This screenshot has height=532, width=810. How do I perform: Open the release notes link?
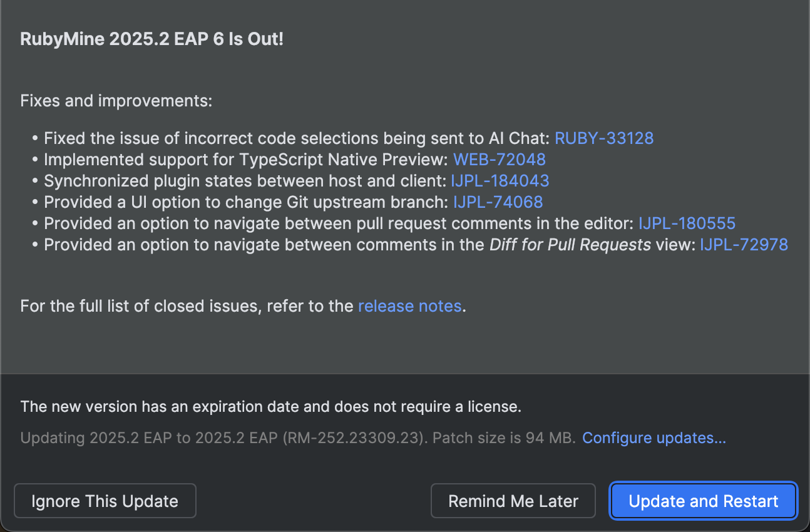409,306
